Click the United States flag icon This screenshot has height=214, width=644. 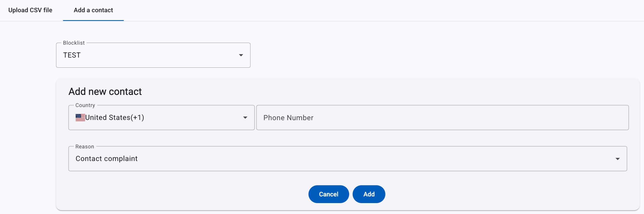(80, 118)
